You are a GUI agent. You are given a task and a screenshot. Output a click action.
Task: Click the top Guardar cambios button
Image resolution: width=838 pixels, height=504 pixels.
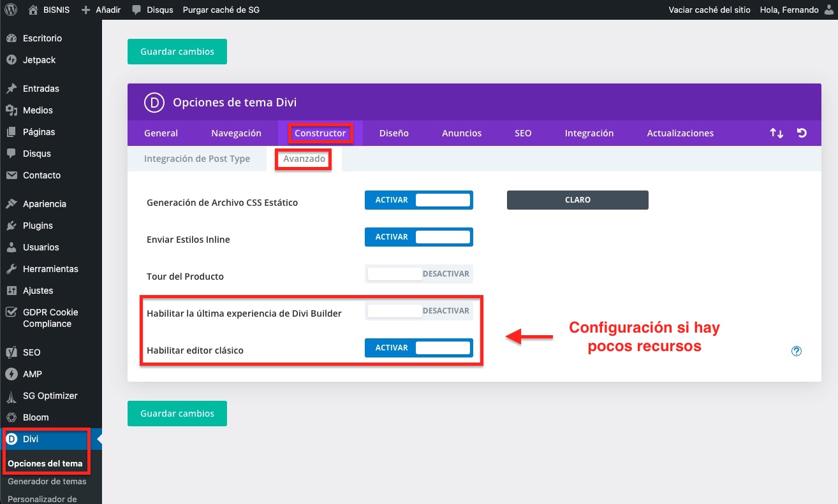point(177,52)
